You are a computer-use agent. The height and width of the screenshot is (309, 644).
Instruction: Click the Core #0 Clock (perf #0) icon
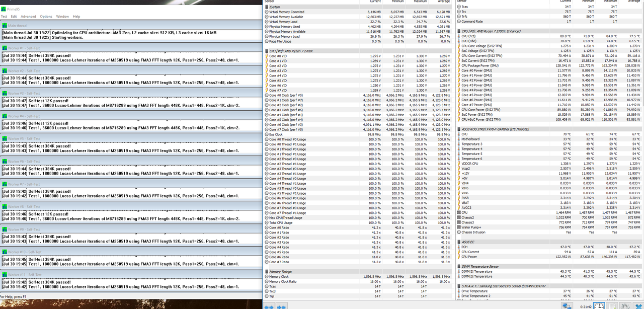[x=266, y=95]
